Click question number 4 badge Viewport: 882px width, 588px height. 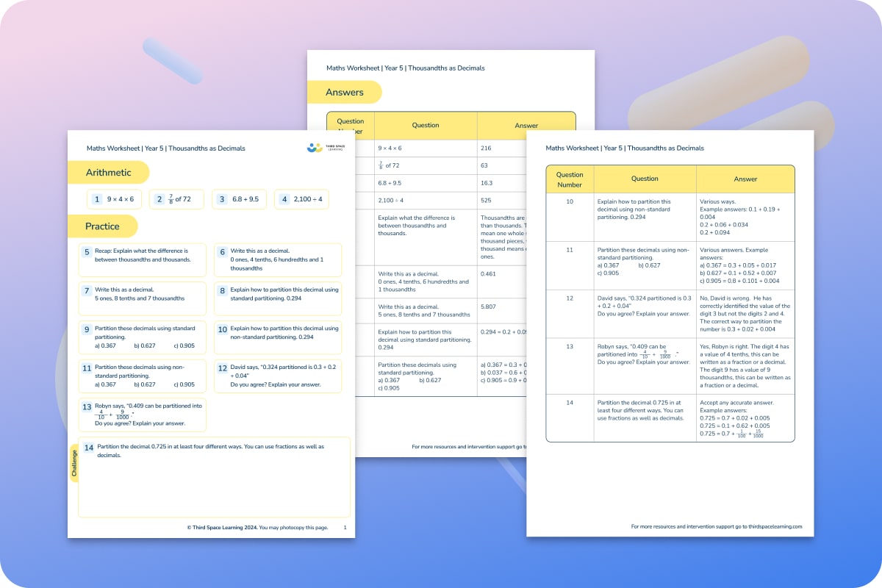click(x=284, y=199)
